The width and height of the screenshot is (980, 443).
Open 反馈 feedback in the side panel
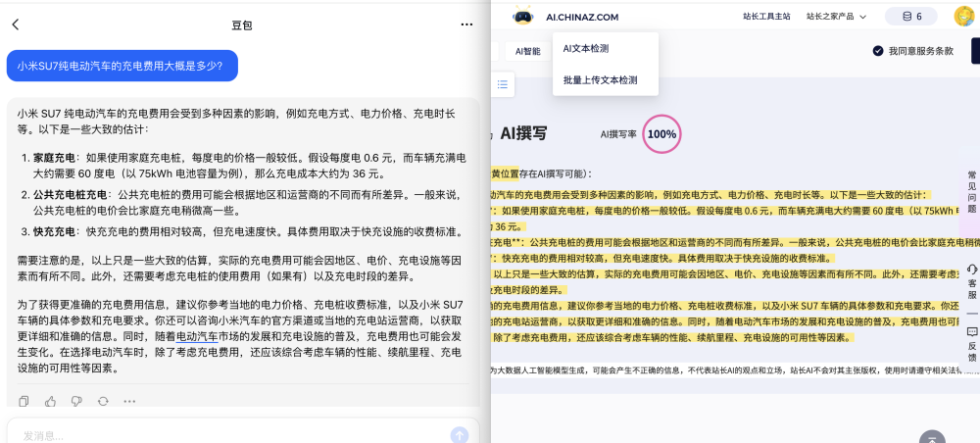tap(972, 344)
